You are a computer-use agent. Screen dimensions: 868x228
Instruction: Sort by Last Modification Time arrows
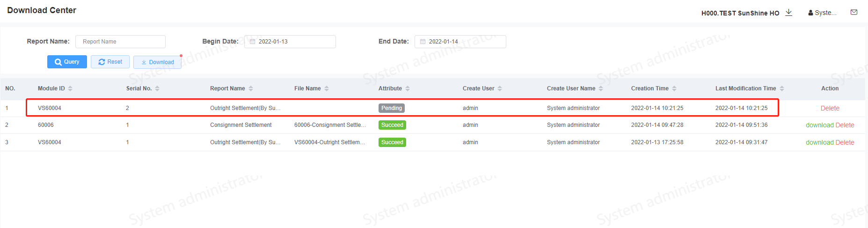[x=782, y=88]
